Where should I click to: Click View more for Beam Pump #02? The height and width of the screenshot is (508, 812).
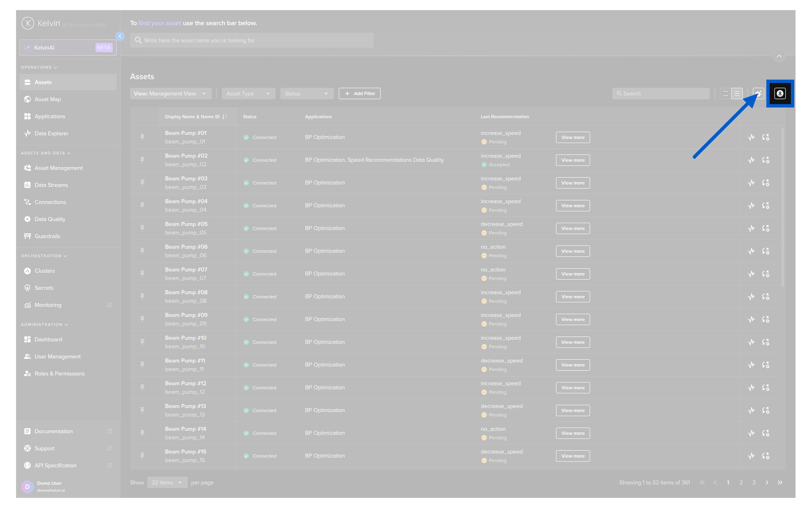pos(573,160)
